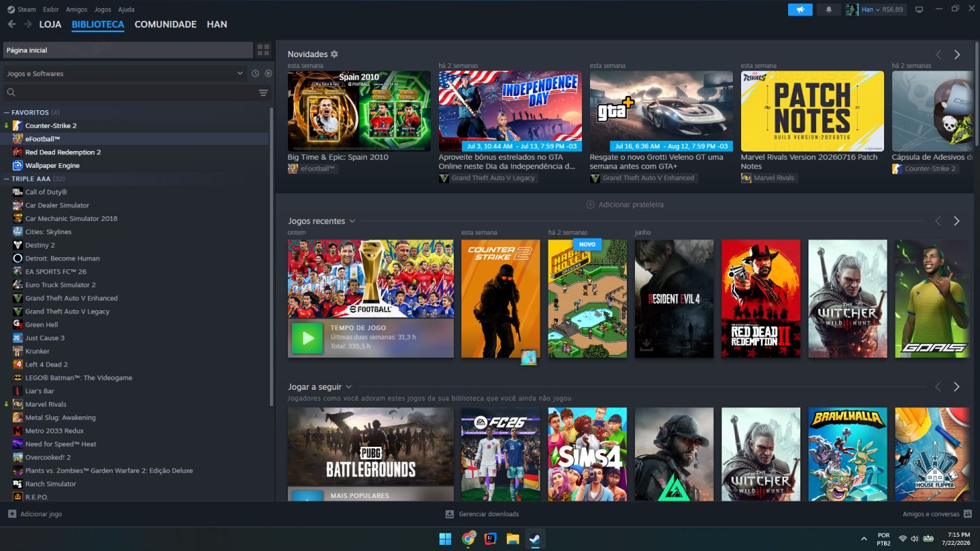Open the notifications bell
This screenshot has width=980, height=551.
(828, 10)
